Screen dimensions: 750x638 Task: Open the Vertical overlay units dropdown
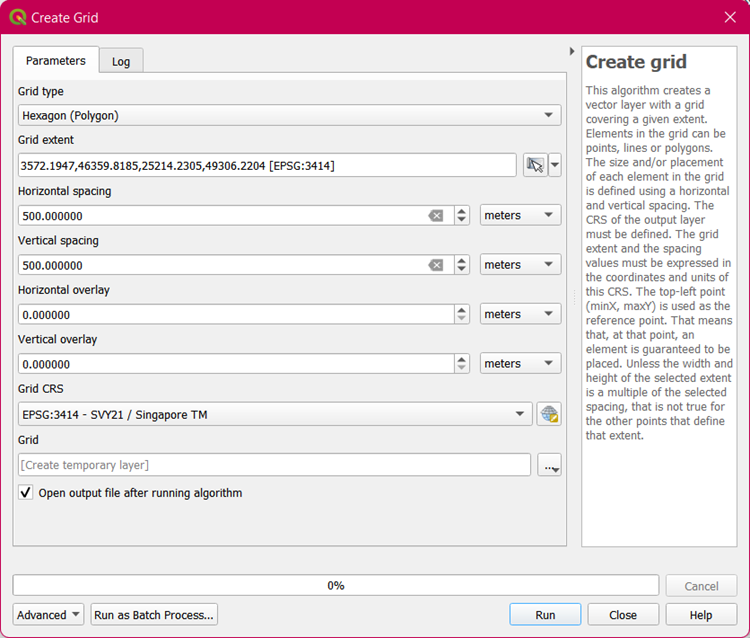[x=520, y=364]
